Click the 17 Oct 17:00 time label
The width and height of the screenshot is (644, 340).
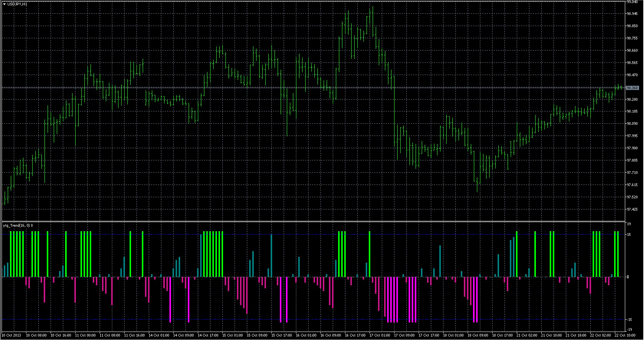pos(429,335)
